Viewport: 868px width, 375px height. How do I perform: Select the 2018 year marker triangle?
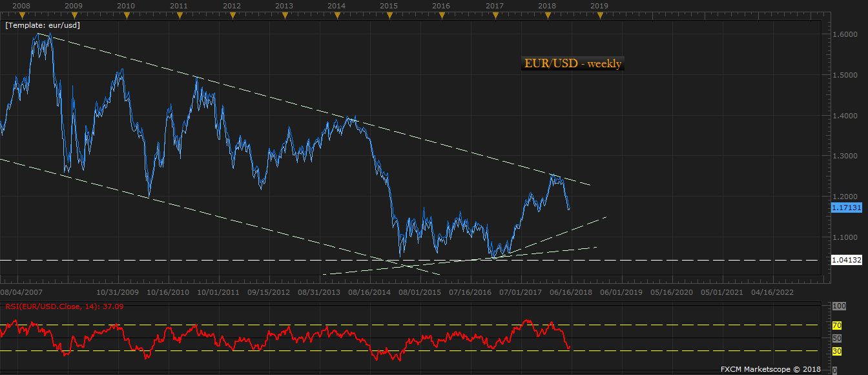tap(548, 15)
